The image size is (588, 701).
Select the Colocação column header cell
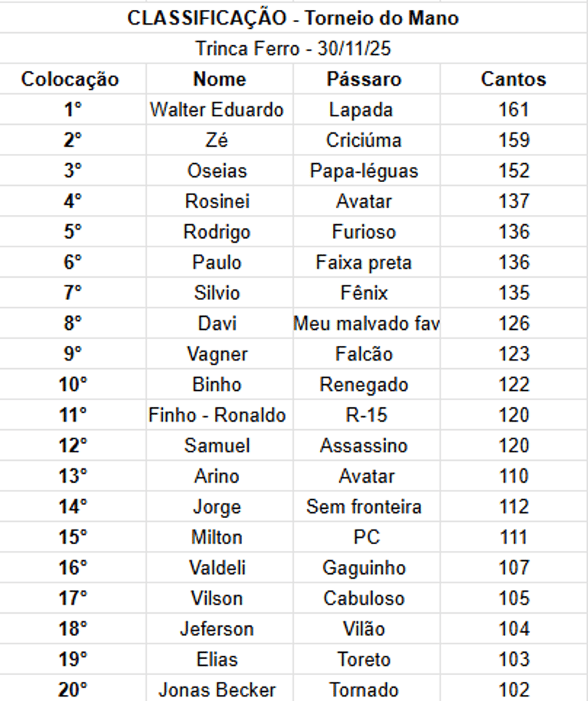pos(73,79)
